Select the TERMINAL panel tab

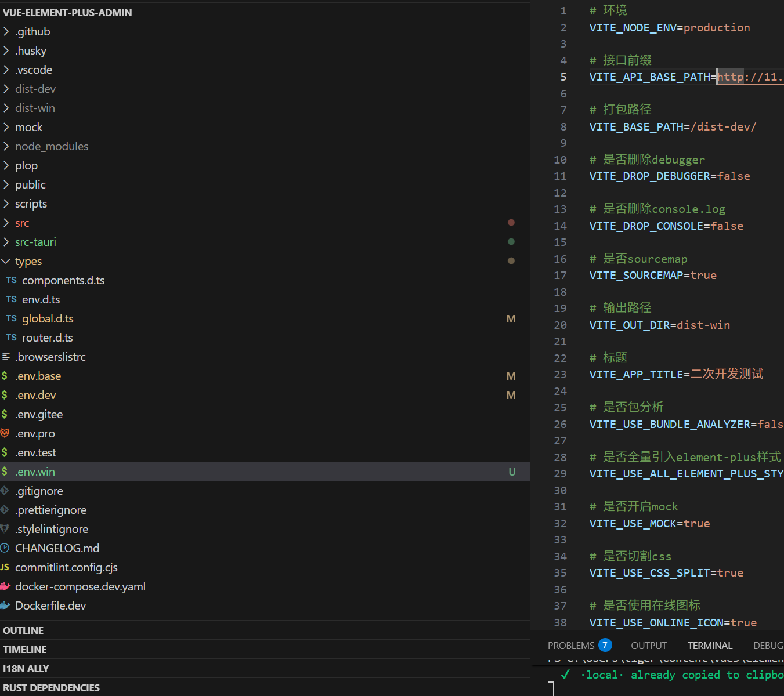pyautogui.click(x=710, y=646)
